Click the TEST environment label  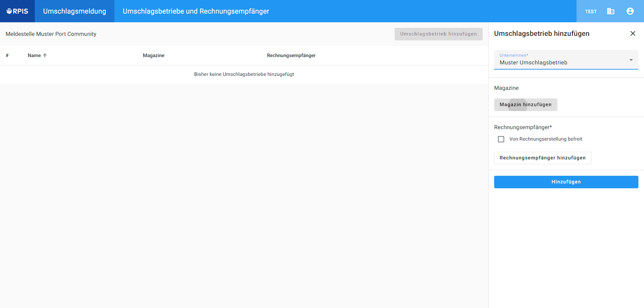pyautogui.click(x=591, y=11)
